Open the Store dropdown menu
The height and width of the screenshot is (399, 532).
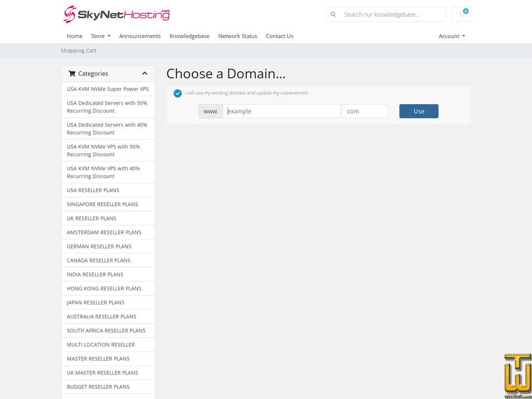tap(101, 36)
